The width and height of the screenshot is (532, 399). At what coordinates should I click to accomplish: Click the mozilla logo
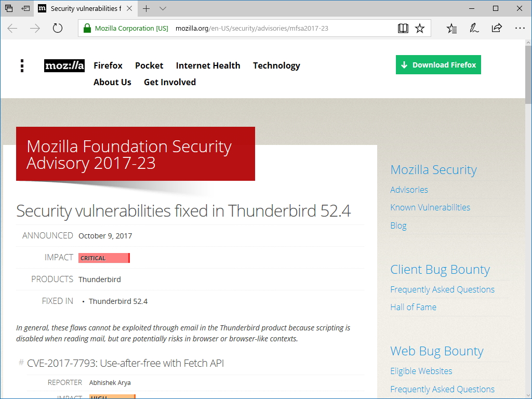(x=64, y=66)
